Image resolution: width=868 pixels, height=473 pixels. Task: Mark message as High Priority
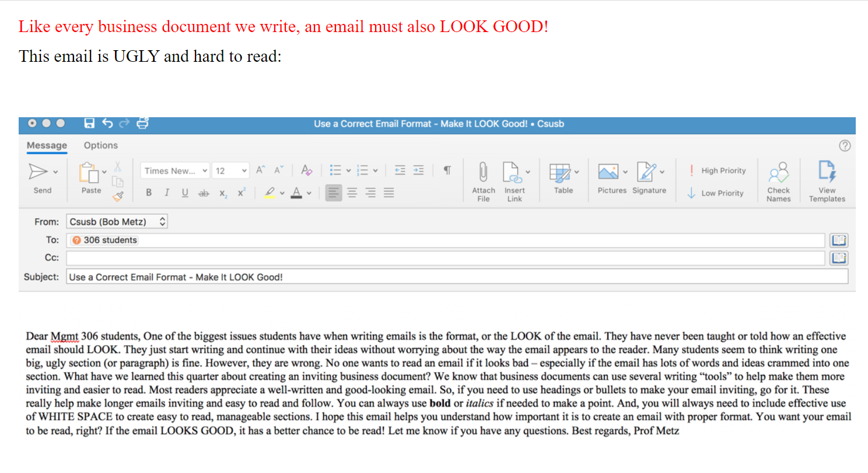point(717,171)
